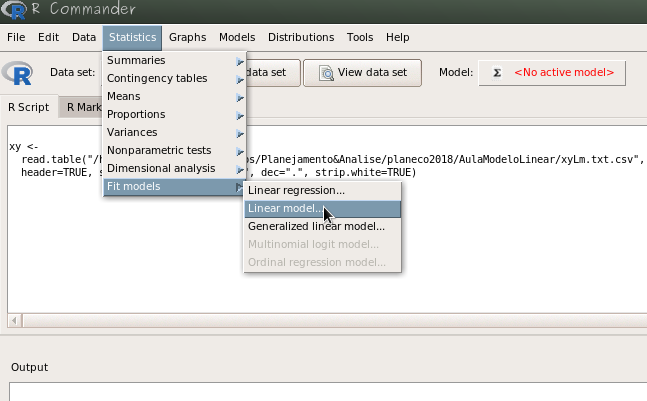Viewport: 647px width, 401px height.
Task: Click the R logo icon in toolbar
Action: tap(18, 73)
